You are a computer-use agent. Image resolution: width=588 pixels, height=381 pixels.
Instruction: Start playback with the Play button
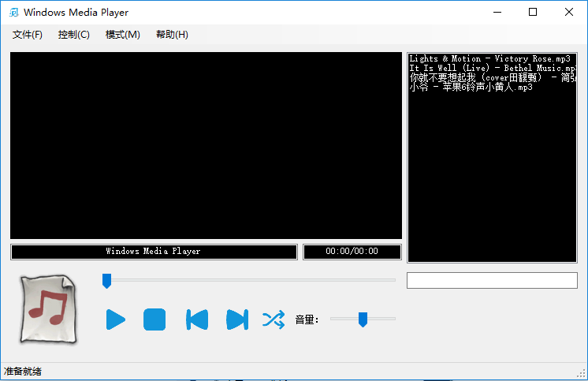point(116,319)
